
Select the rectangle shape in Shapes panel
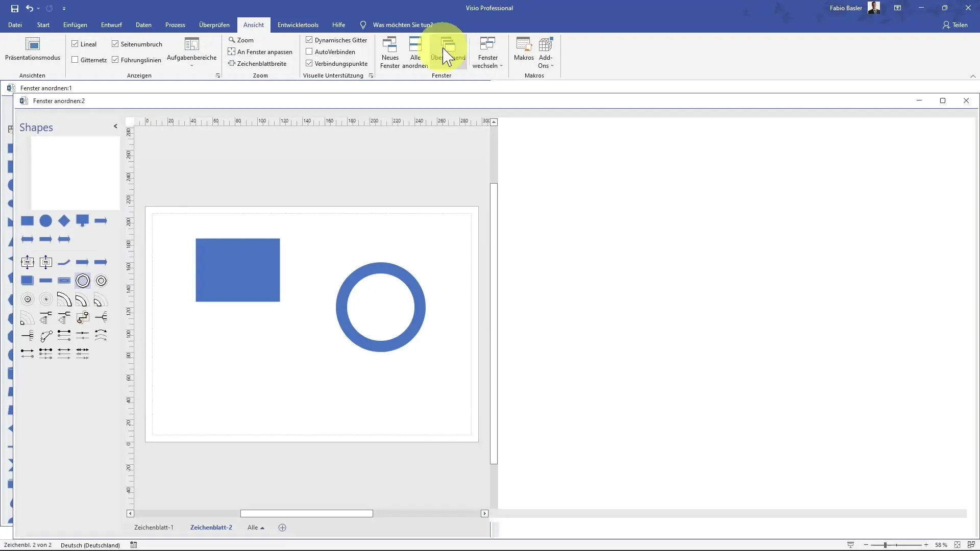pyautogui.click(x=27, y=221)
